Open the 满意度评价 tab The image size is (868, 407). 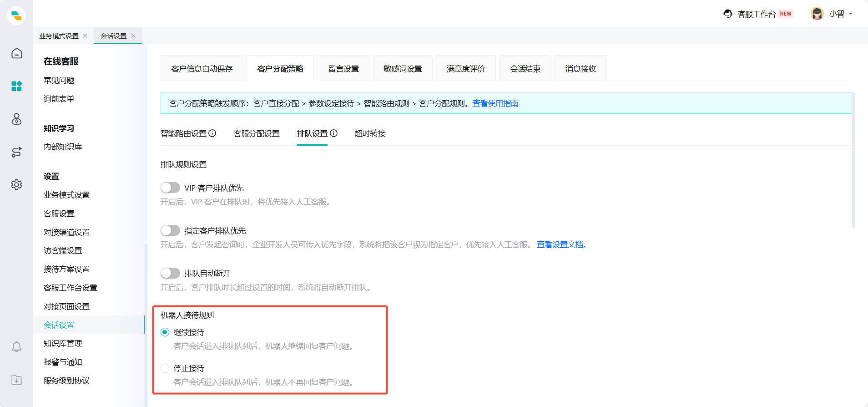[x=466, y=68]
